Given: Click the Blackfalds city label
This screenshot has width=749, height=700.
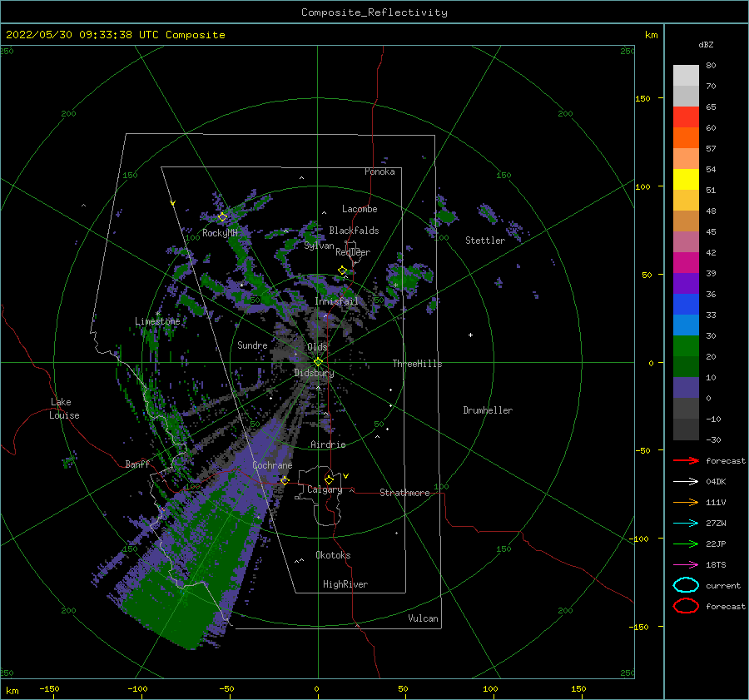Looking at the screenshot, I should pos(354,231).
